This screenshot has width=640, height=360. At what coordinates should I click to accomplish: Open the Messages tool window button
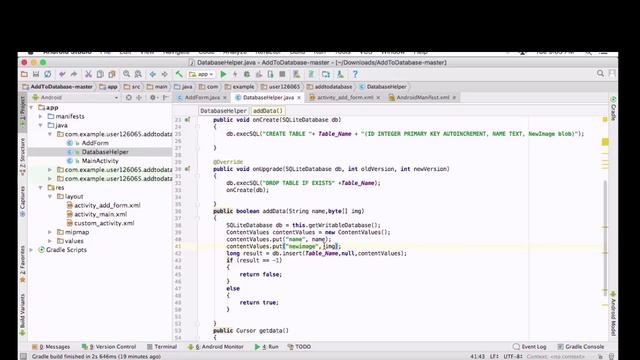pos(51,347)
